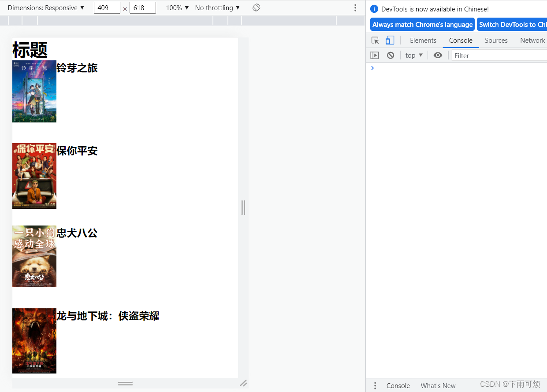Click the 铃芽之旅 movie poster
547x392 pixels.
[34, 91]
